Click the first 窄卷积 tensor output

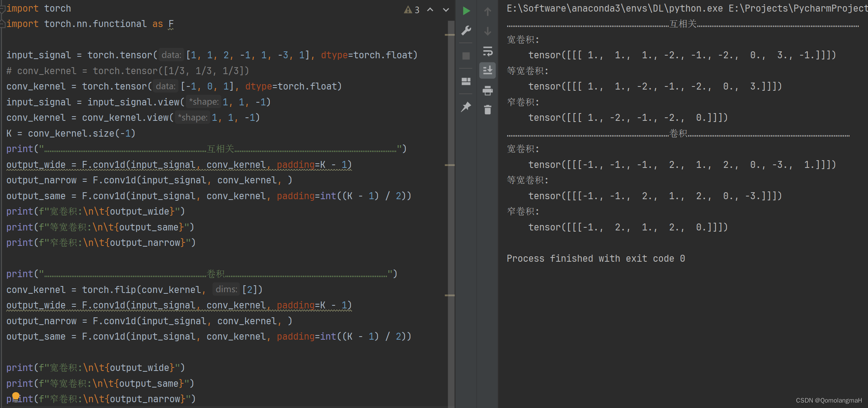pyautogui.click(x=628, y=118)
